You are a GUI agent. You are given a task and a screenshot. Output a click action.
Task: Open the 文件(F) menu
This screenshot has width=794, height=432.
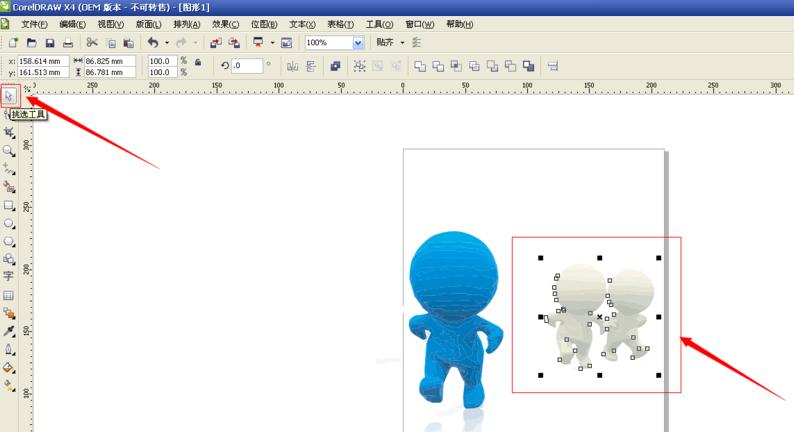pyautogui.click(x=34, y=24)
